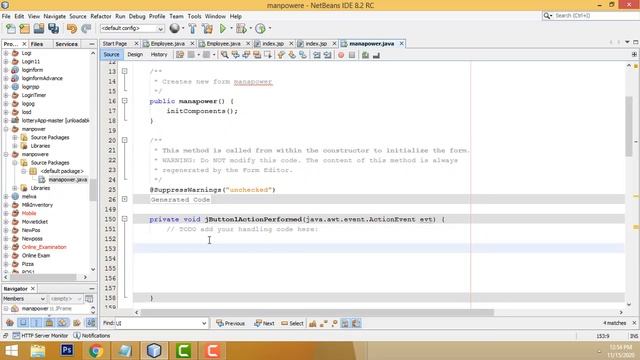The width and height of the screenshot is (640, 360).
Task: Open the Photoshop icon in the taskbar
Action: coord(67,351)
